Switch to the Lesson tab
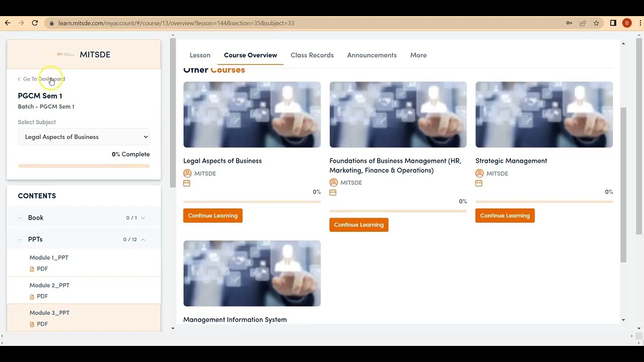644x362 pixels. (200, 55)
